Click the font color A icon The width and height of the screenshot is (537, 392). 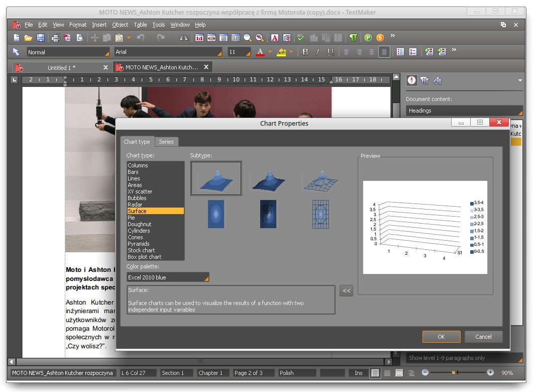[x=259, y=52]
